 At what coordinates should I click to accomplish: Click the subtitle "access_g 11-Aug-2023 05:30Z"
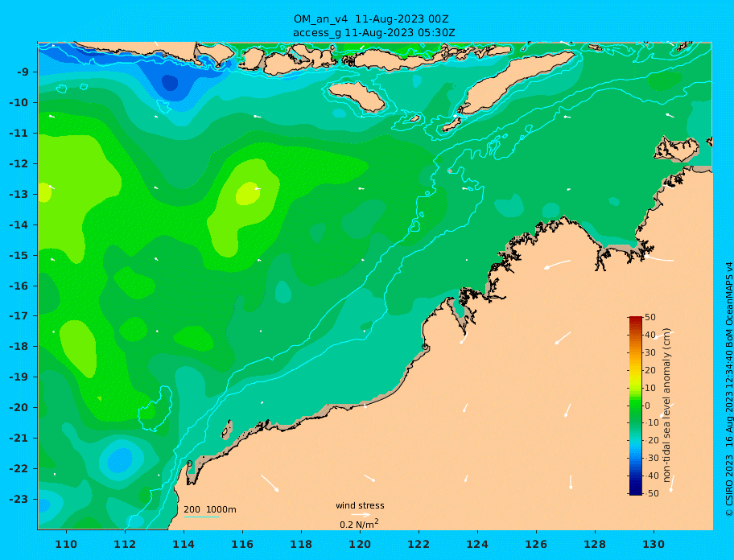374,33
